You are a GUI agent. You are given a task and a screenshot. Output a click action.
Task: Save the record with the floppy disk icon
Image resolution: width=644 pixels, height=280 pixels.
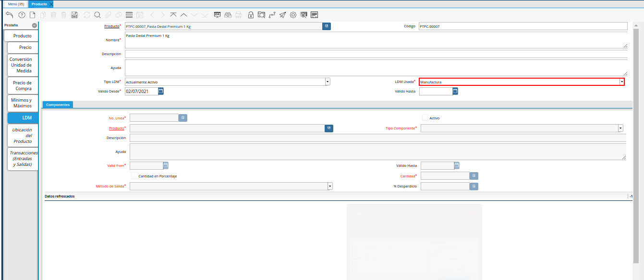pos(74,15)
